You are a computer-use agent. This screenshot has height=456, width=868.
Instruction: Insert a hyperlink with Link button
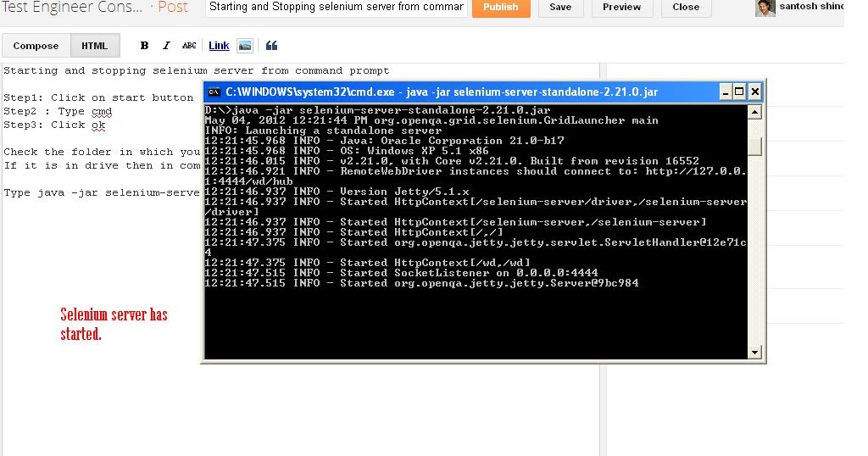click(x=219, y=46)
